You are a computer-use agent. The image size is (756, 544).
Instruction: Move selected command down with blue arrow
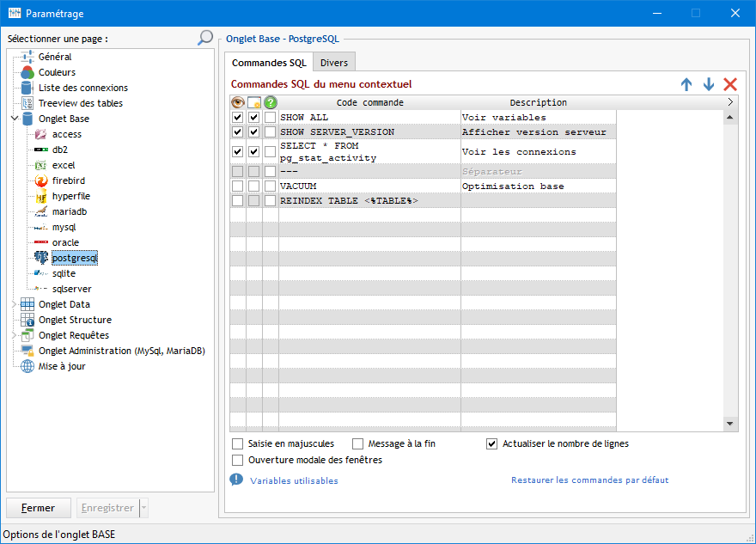[708, 84]
